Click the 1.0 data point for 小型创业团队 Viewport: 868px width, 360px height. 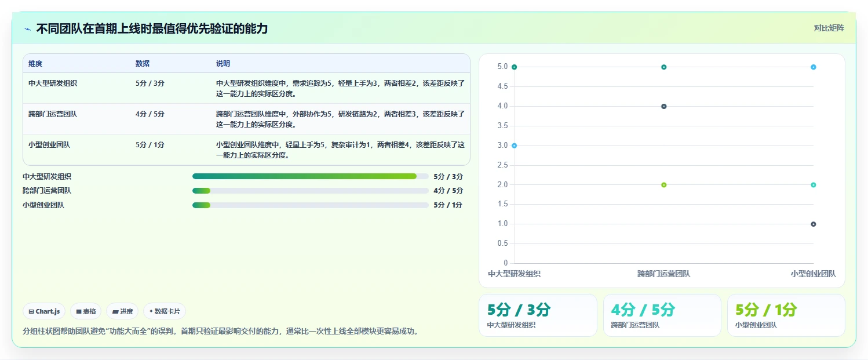pyautogui.click(x=814, y=224)
